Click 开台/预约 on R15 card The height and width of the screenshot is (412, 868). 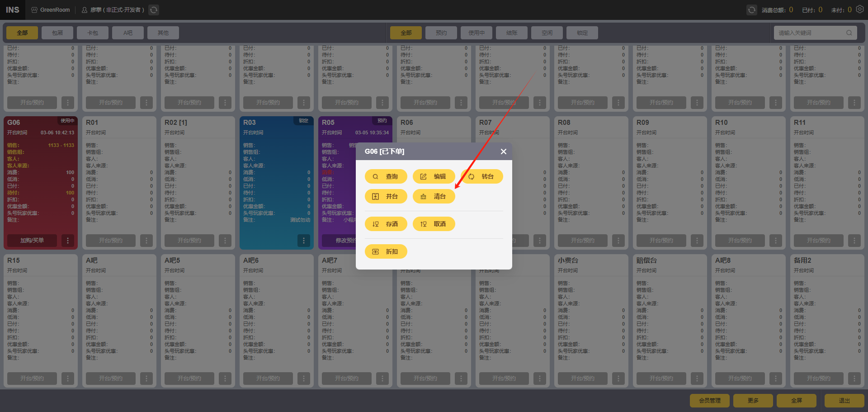click(x=32, y=379)
